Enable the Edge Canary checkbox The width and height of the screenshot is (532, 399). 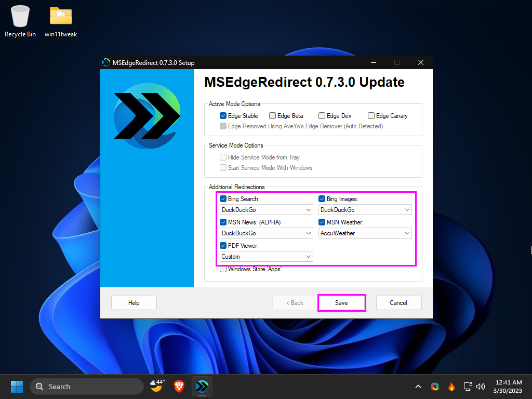371,116
